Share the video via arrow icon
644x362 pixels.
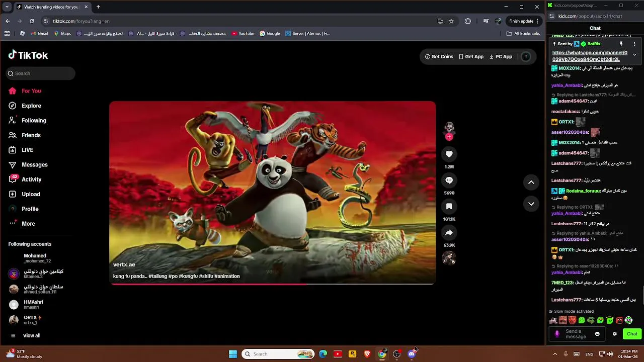[x=449, y=232]
